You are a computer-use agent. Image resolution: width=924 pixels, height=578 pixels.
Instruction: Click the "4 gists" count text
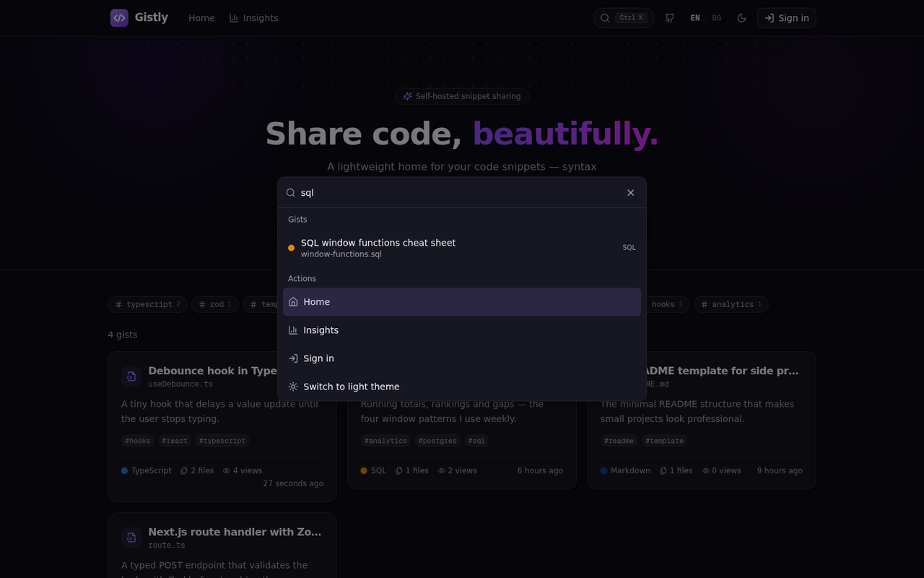[123, 335]
